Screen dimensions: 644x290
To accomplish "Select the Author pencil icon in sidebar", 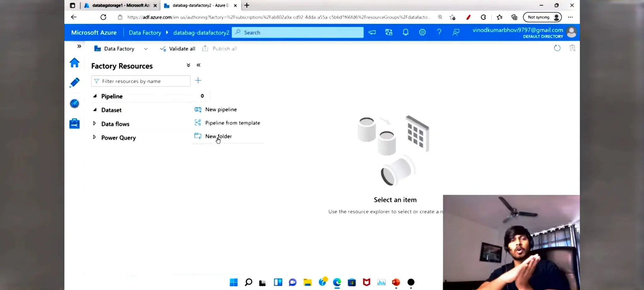I will 75,82.
